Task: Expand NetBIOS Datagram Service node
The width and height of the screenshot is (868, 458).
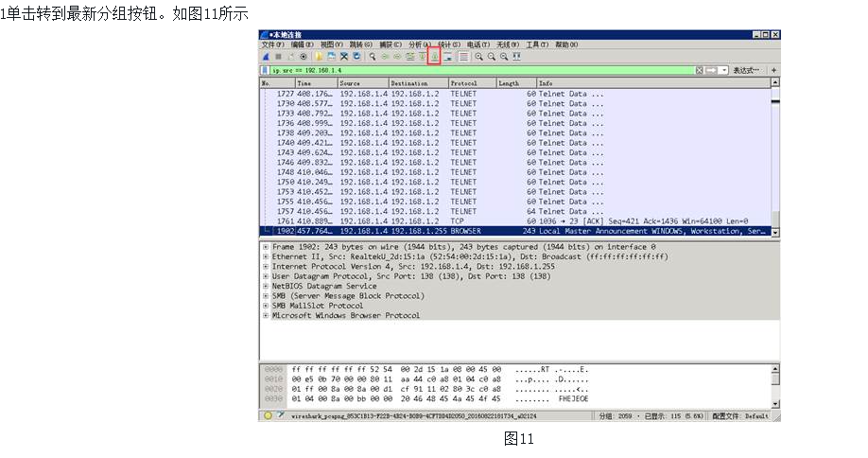Action: 266,287
